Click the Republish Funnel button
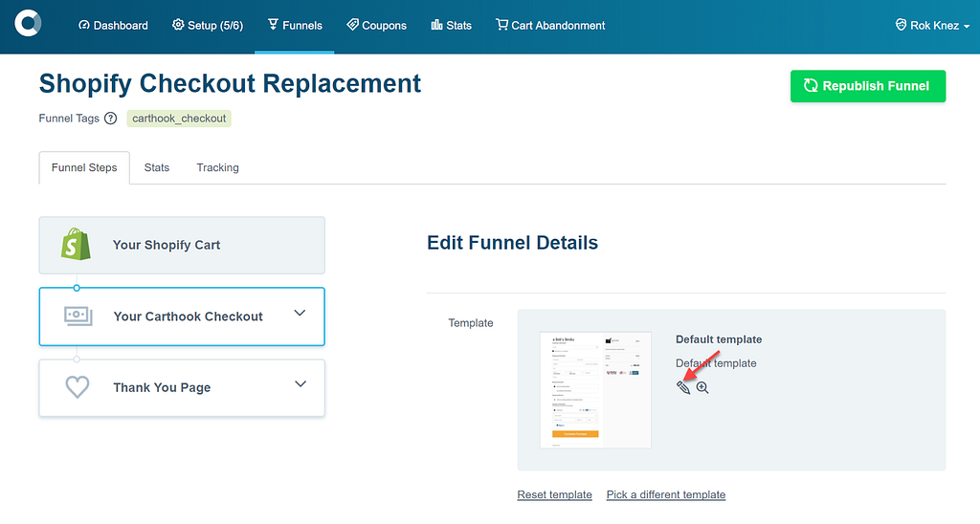 867,86
